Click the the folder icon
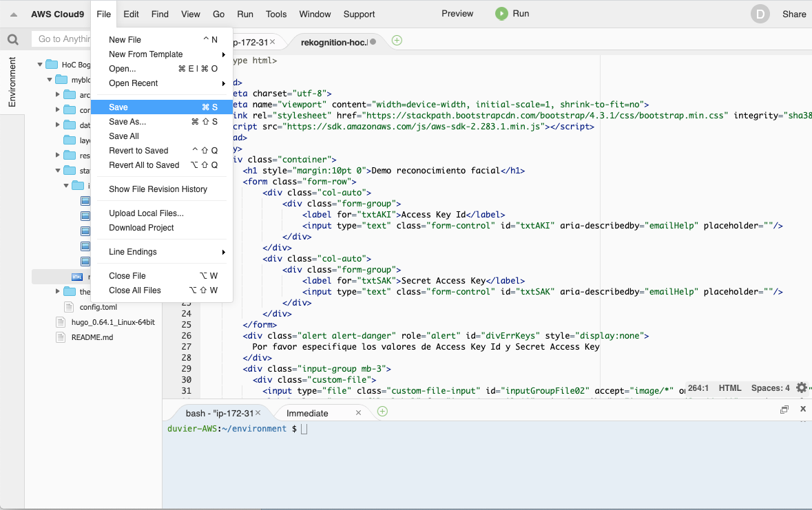 [x=70, y=292]
